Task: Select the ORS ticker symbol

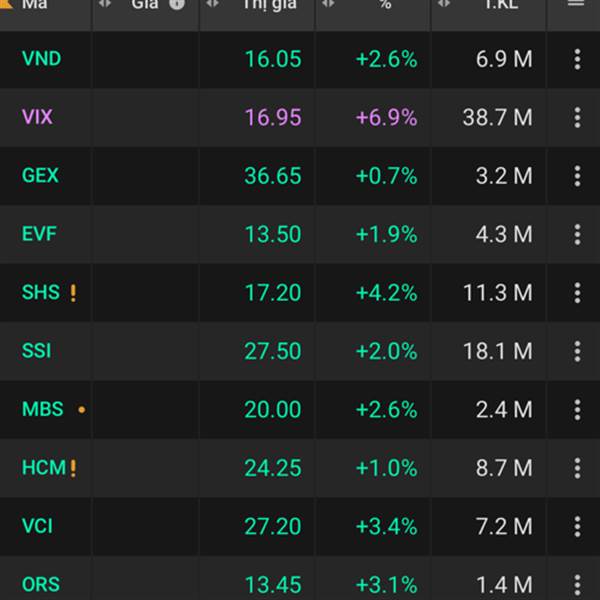Action: click(41, 584)
